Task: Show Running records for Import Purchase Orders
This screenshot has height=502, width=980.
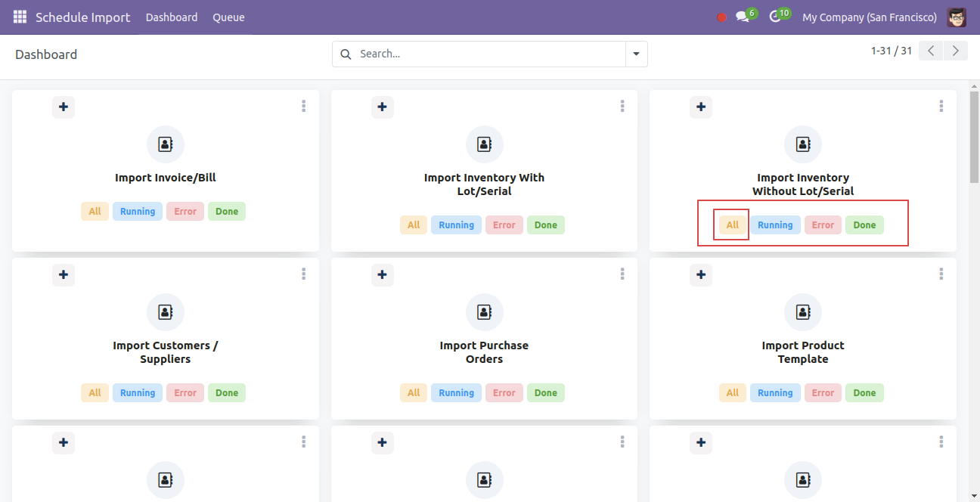Action: (457, 393)
